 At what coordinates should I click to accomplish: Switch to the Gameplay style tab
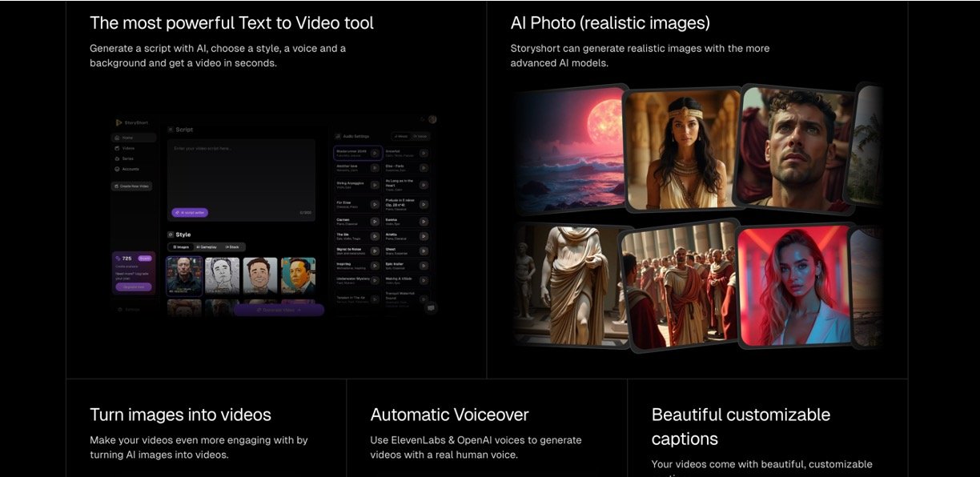(207, 247)
